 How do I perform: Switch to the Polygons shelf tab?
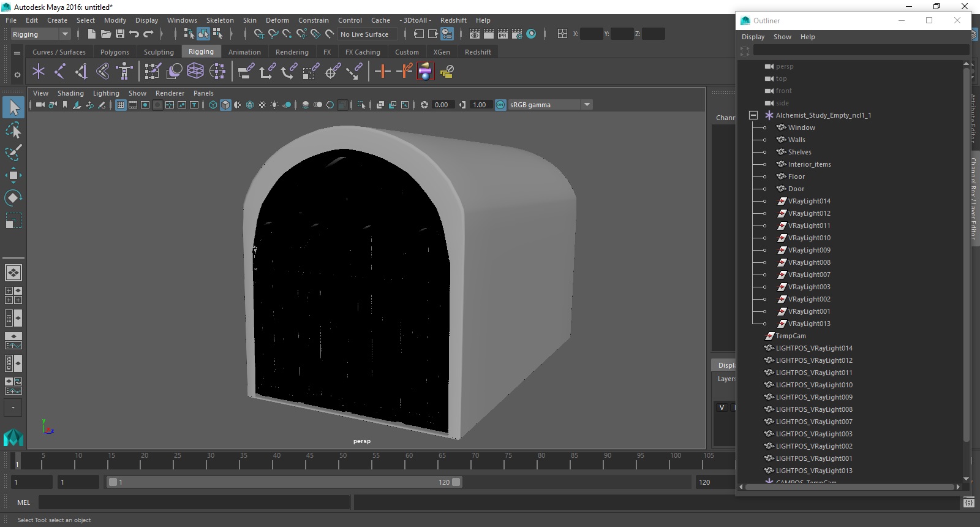tap(115, 52)
